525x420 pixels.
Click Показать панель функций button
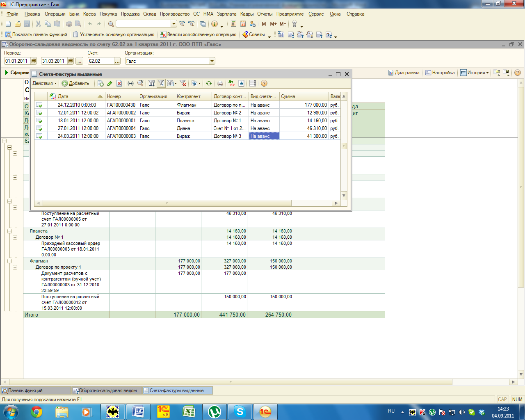[36, 34]
